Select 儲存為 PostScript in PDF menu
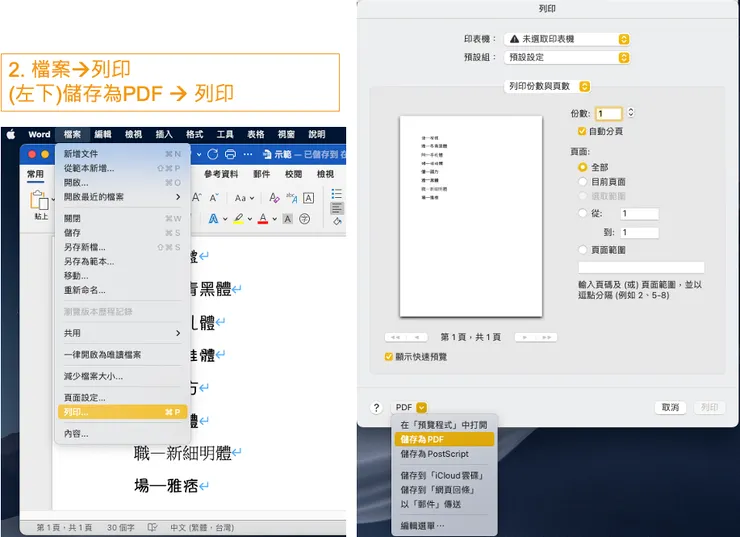This screenshot has width=740, height=537. pos(444,454)
